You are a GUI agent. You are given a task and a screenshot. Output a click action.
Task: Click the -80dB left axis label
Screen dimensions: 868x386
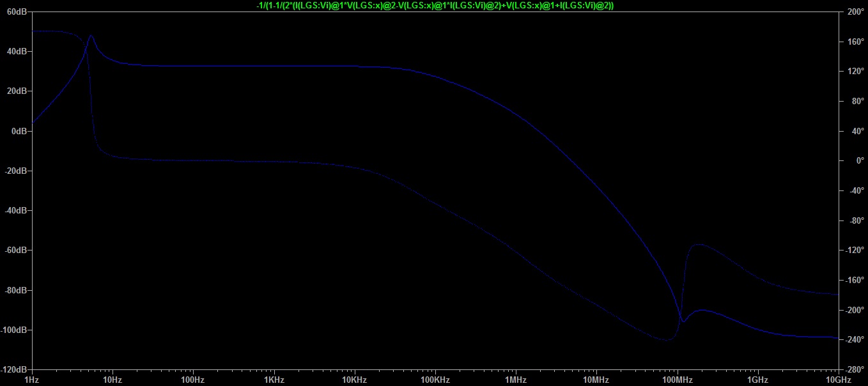click(15, 290)
